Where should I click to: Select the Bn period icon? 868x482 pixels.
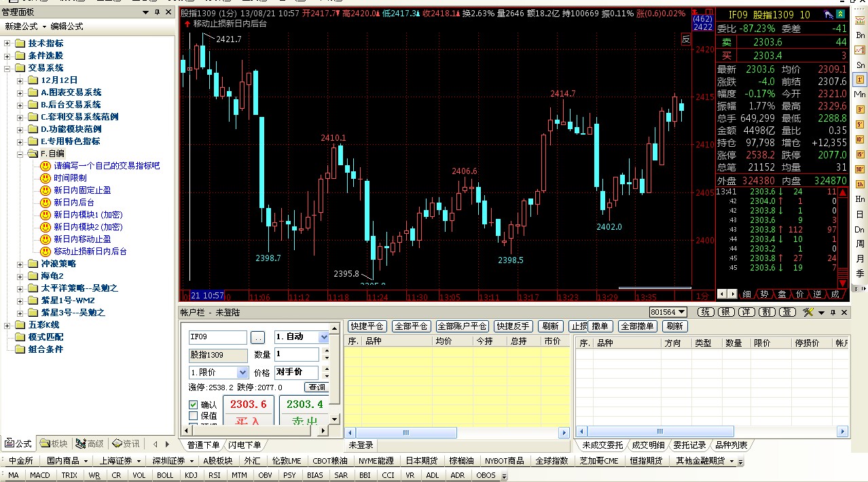pyautogui.click(x=860, y=35)
